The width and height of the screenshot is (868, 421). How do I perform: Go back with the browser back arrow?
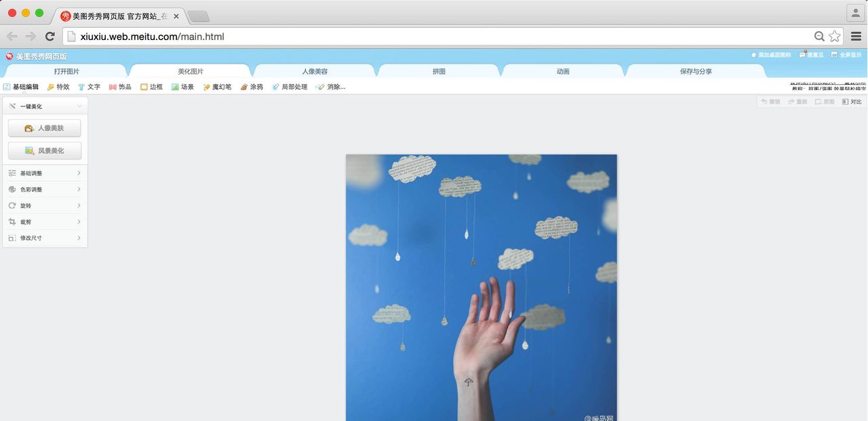[x=12, y=37]
